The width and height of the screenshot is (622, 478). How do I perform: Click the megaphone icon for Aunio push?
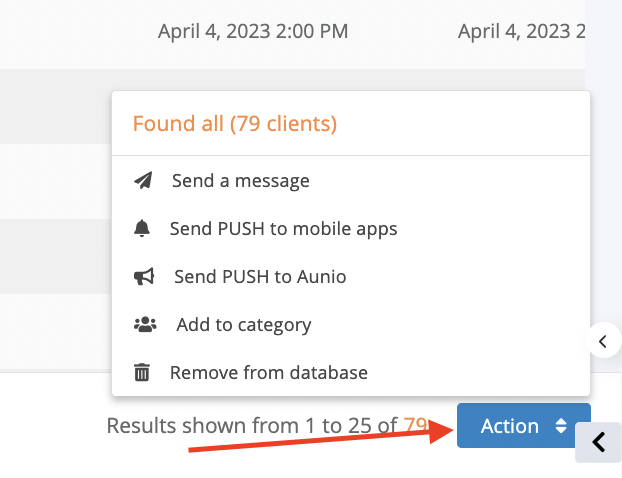tap(144, 276)
